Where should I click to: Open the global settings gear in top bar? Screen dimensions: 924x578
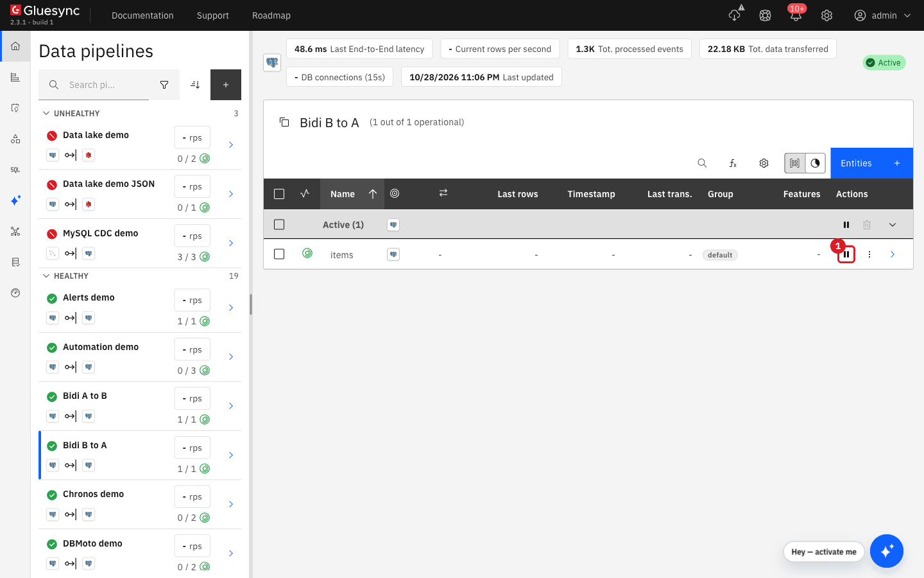tap(826, 15)
